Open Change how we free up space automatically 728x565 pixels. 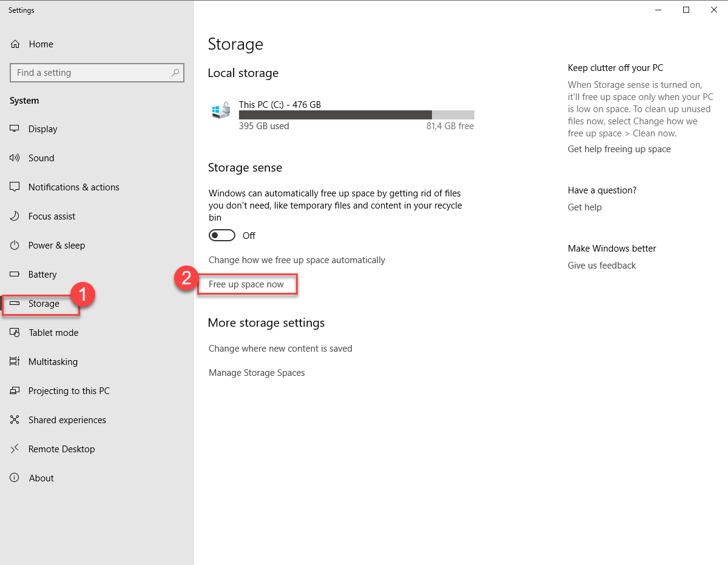[297, 260]
